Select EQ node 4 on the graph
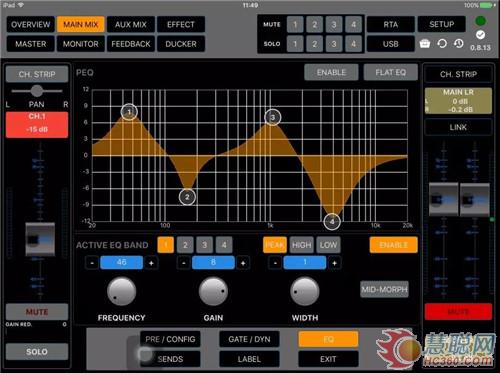 coord(332,222)
